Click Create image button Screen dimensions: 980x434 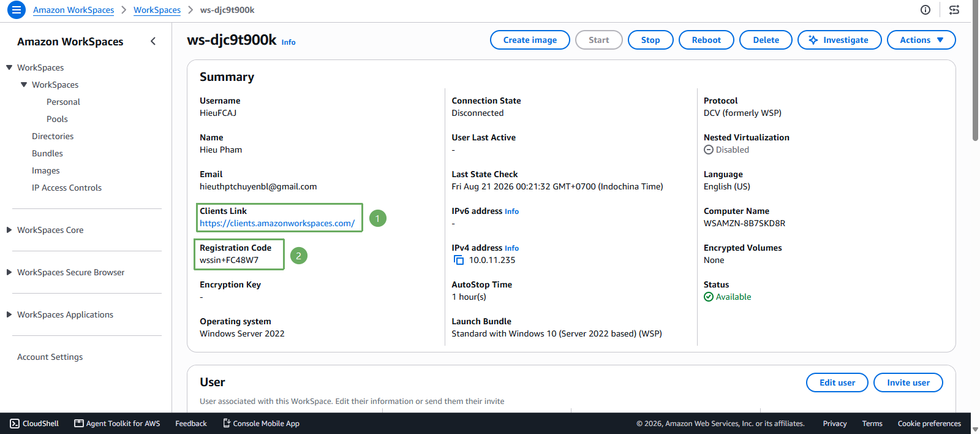click(x=530, y=40)
